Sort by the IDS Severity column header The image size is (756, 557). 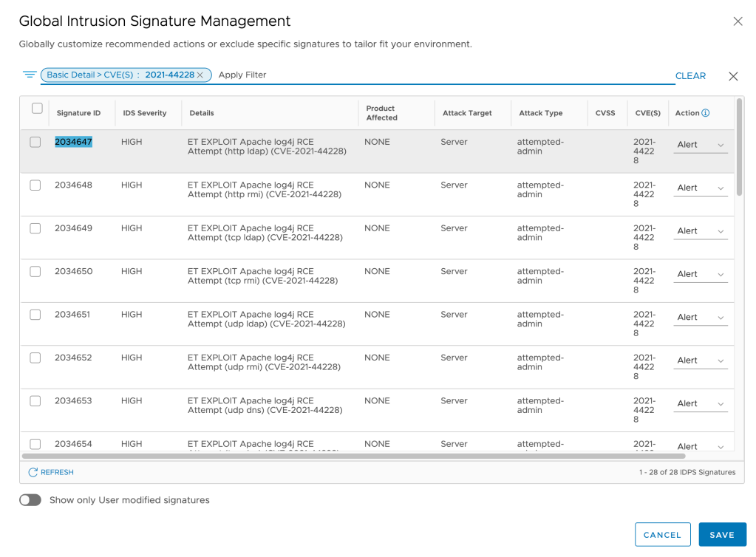point(145,113)
